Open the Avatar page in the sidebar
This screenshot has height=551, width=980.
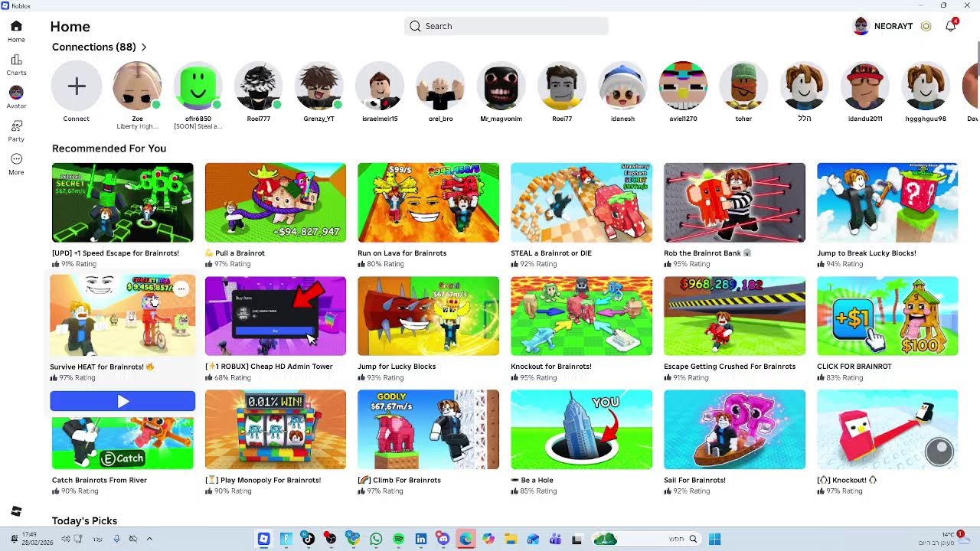coord(16,97)
